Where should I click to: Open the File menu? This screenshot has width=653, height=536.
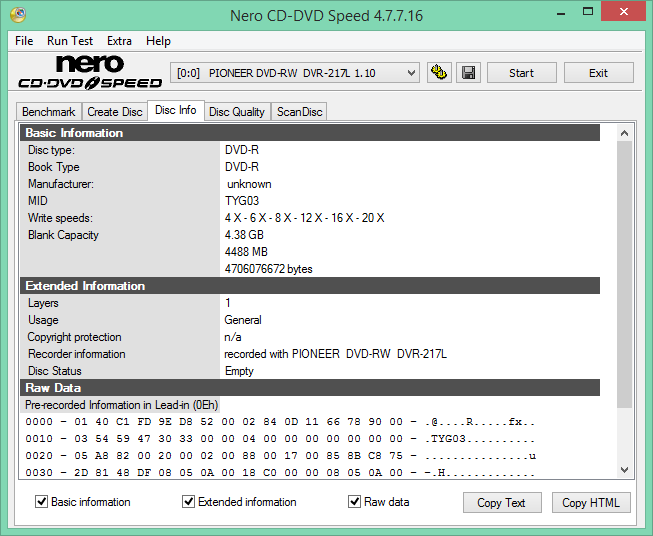click(24, 41)
